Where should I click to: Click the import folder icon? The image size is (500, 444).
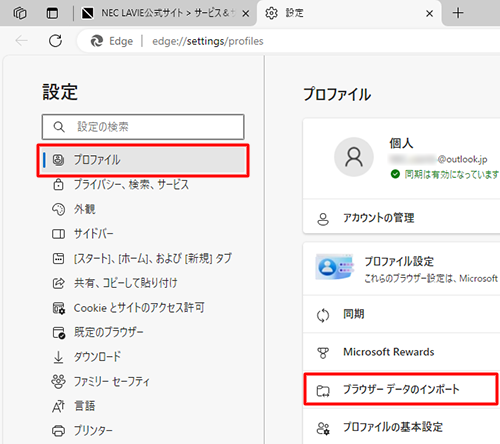323,391
